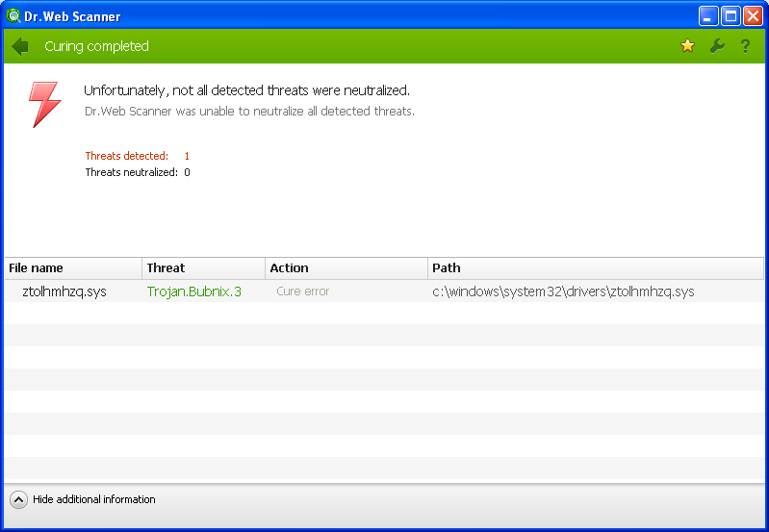This screenshot has width=769, height=532.
Task: Open help question mark icon
Action: click(745, 46)
